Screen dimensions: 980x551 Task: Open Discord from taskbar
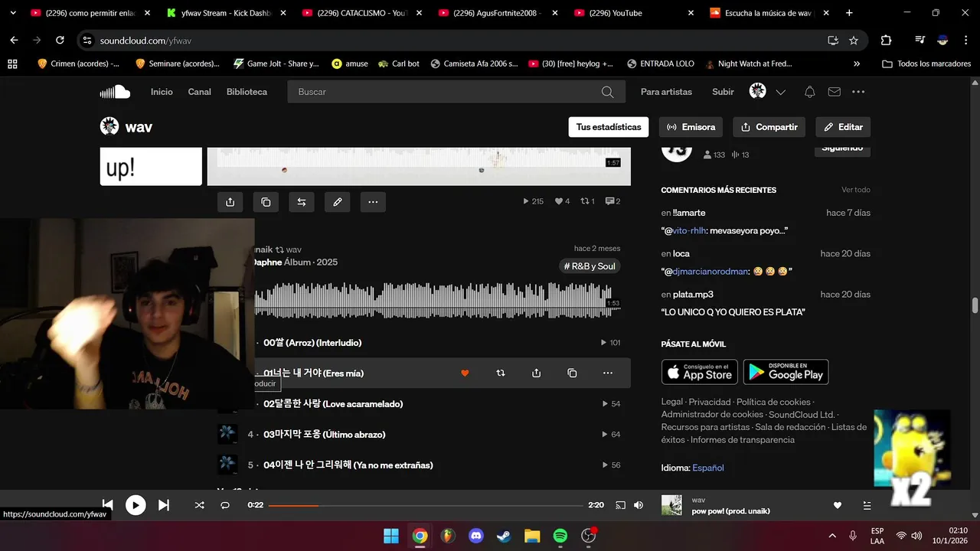[x=476, y=536]
